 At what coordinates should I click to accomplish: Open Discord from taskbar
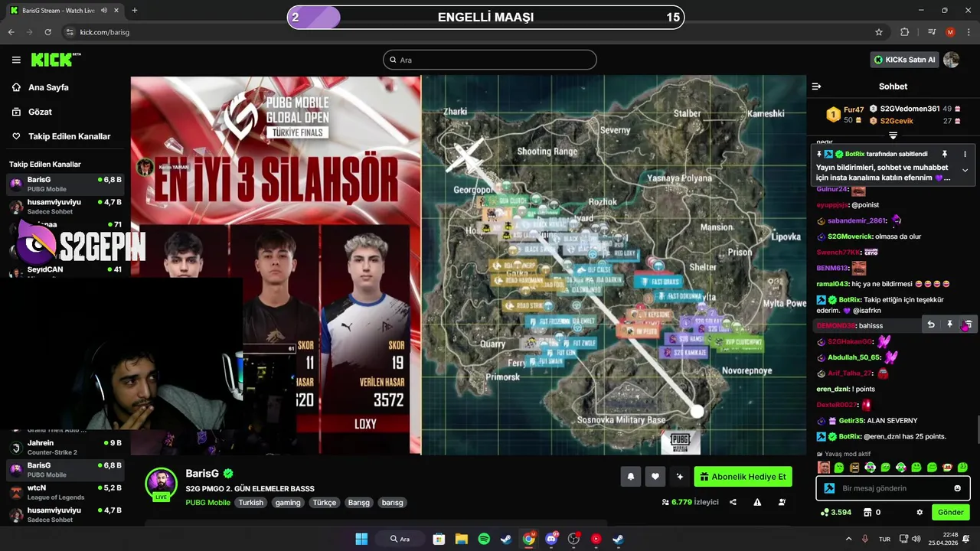pos(551,539)
